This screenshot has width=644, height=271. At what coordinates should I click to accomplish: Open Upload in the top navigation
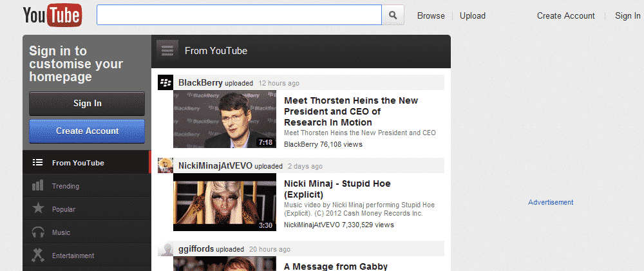(x=473, y=15)
